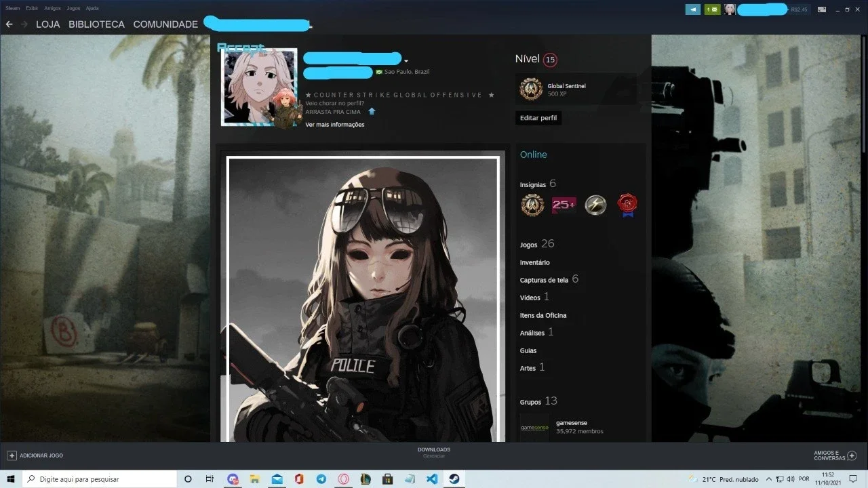The width and height of the screenshot is (868, 488).
Task: Open the Guias link
Action: coord(528,350)
